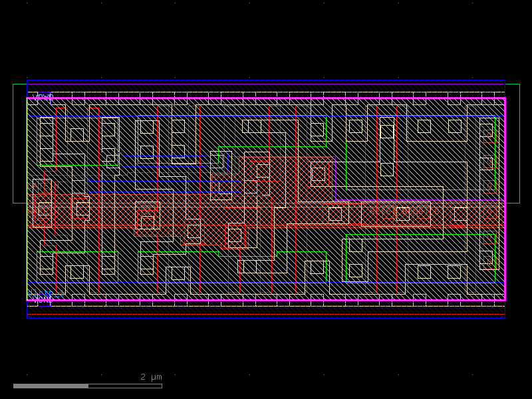The image size is (532, 399).
Task: Click the top contact of the narrow vertical bar
Action: [x=387, y=132]
